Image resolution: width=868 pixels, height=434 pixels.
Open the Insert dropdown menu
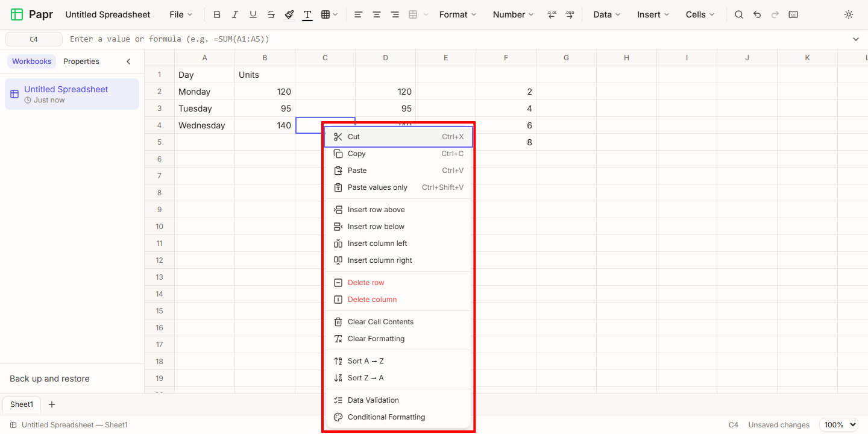(653, 14)
